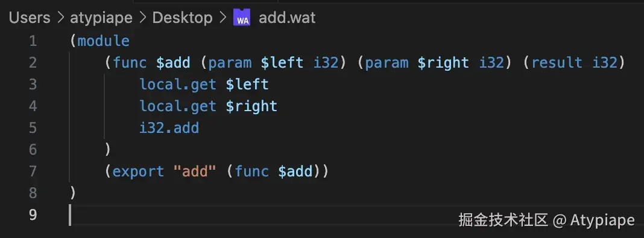The image size is (644, 238).
Task: Select the atypiape breadcrumb folder
Action: point(101,18)
